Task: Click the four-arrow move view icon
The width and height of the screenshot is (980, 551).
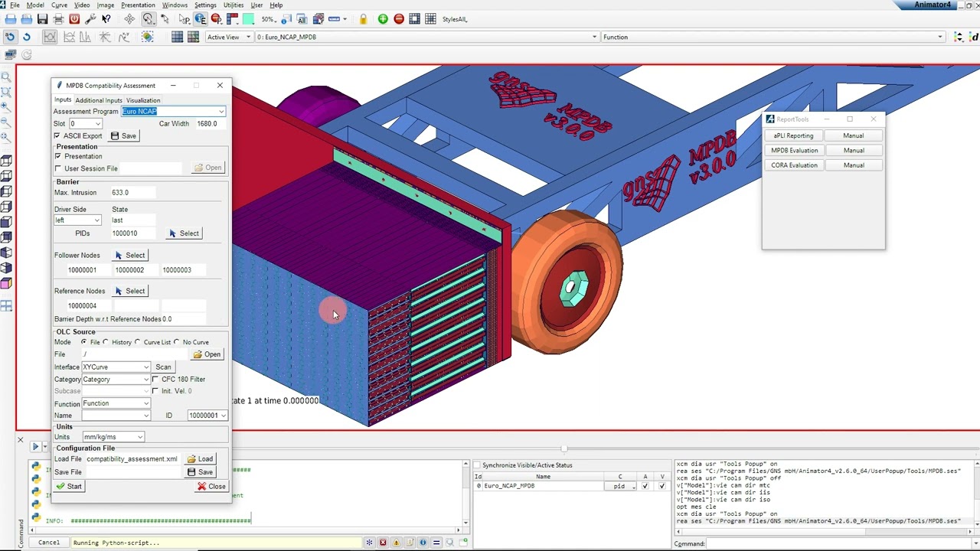Action: click(129, 18)
